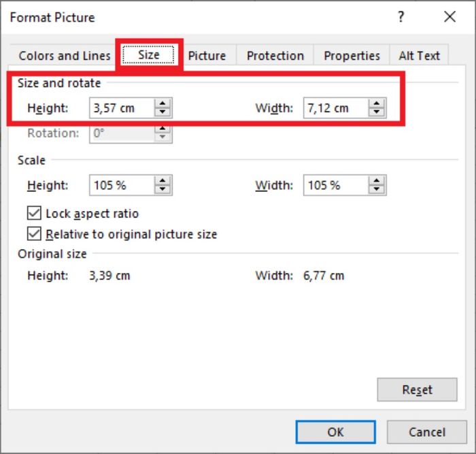This screenshot has height=454, width=476.
Task: Open the Picture tab
Action: coord(207,56)
